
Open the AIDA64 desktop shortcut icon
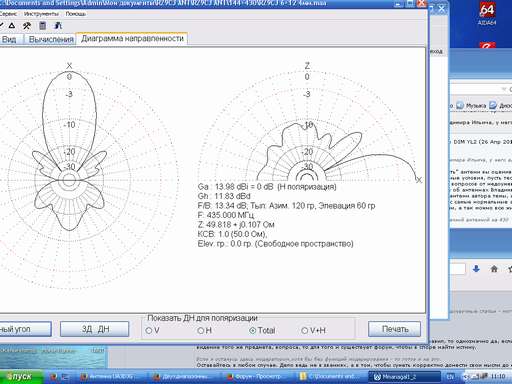tap(487, 13)
